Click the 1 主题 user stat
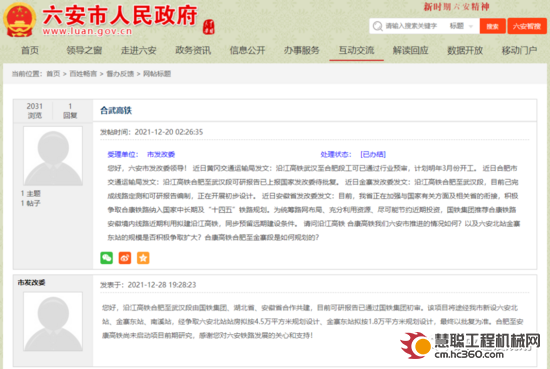Screen dimensions: 550x369 [31, 193]
